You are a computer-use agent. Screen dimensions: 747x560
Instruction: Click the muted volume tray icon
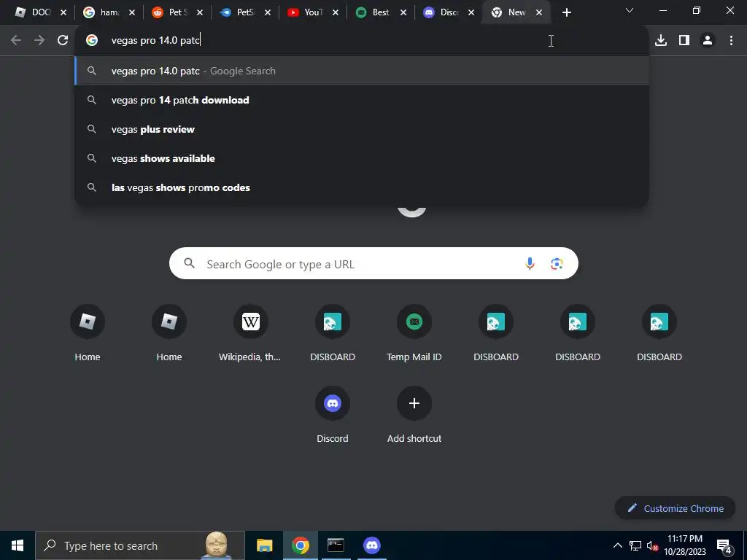coord(652,546)
